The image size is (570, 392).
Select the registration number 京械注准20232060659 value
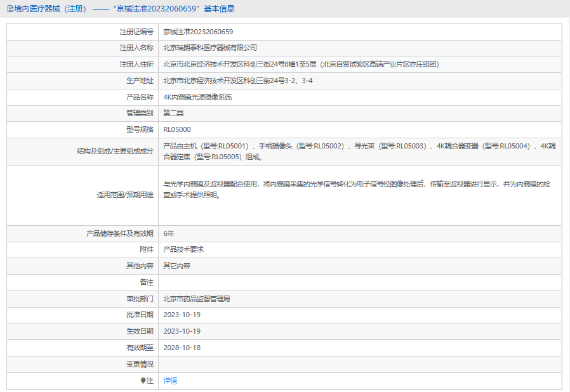(x=198, y=32)
